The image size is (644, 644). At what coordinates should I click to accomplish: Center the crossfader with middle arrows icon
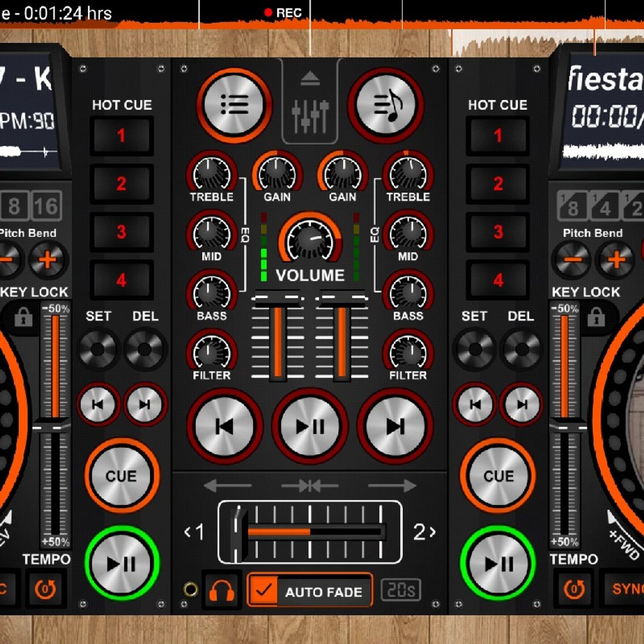pos(310,485)
